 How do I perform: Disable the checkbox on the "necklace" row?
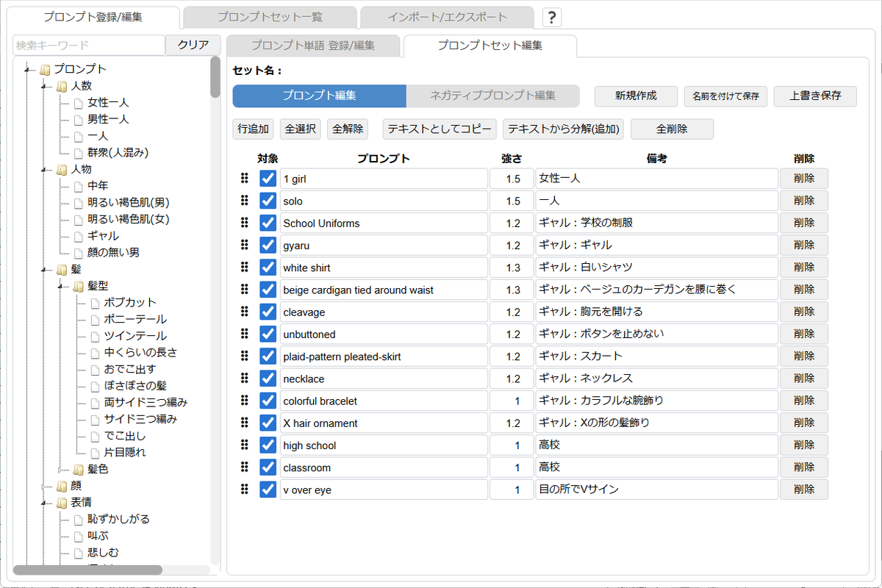tap(268, 378)
